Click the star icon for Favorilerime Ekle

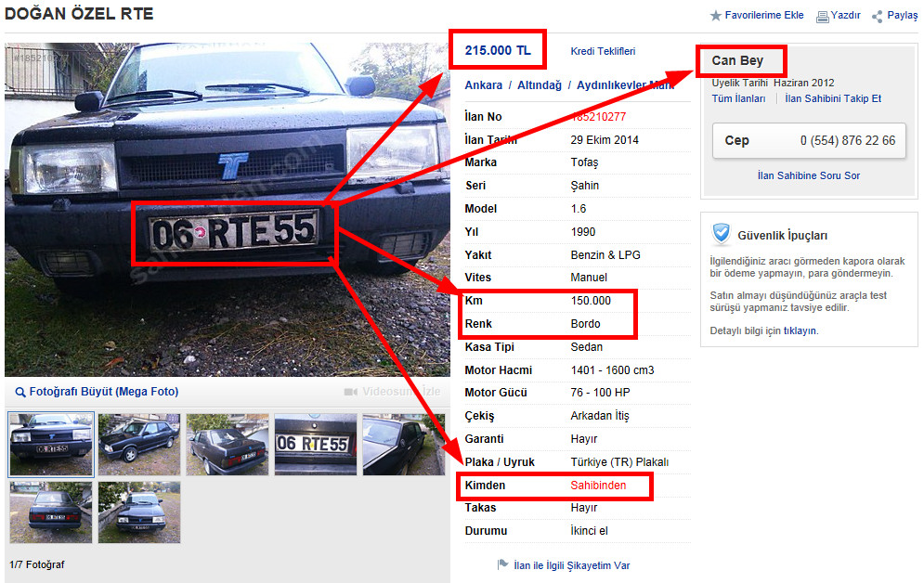click(715, 16)
